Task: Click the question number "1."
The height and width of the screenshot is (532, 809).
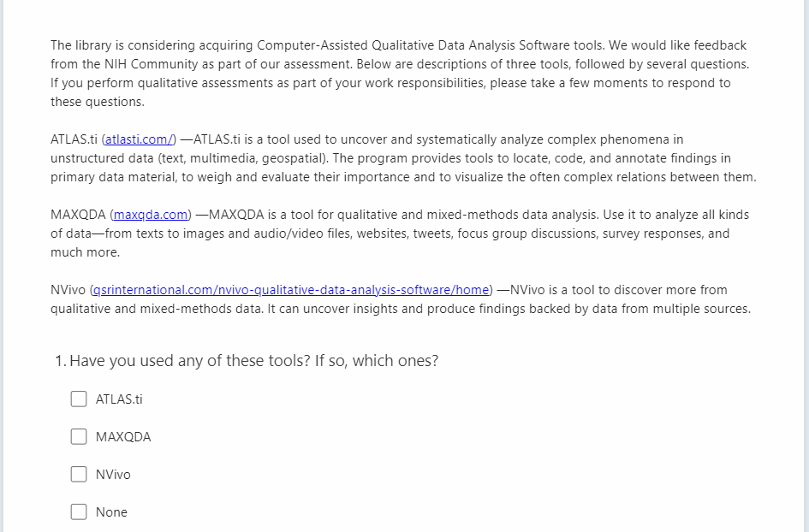Action: point(59,361)
